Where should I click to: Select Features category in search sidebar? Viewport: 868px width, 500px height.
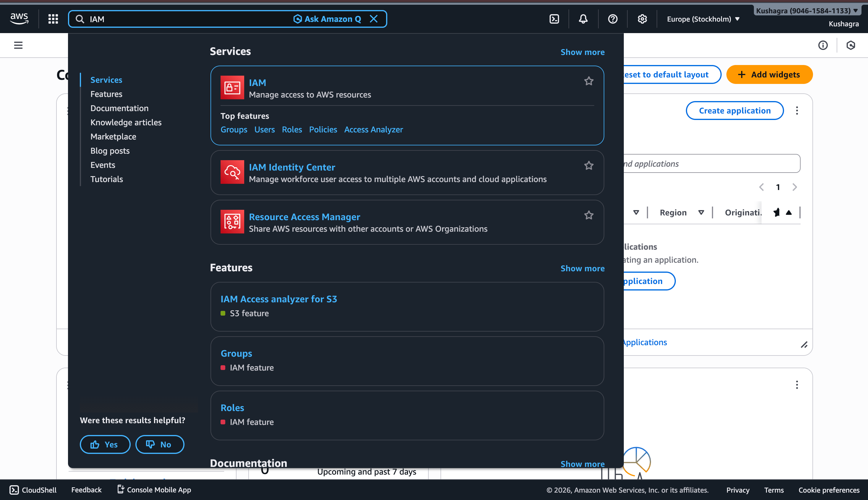tap(106, 94)
